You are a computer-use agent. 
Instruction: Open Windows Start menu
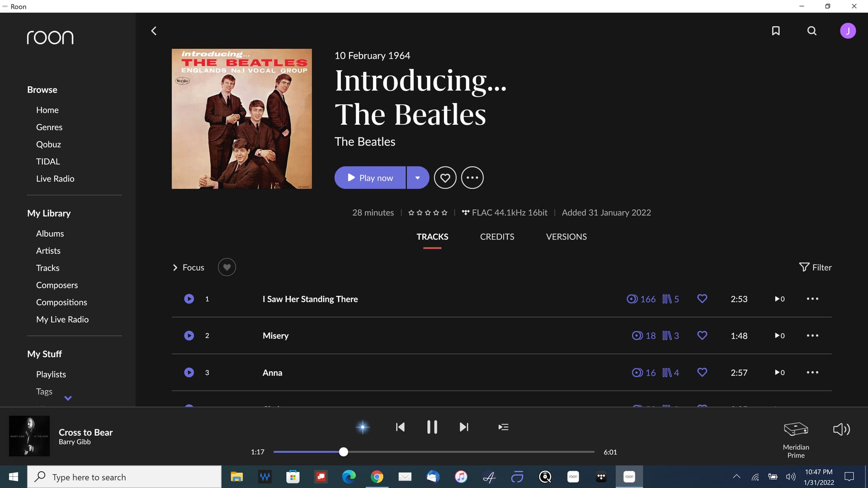pos(14,477)
